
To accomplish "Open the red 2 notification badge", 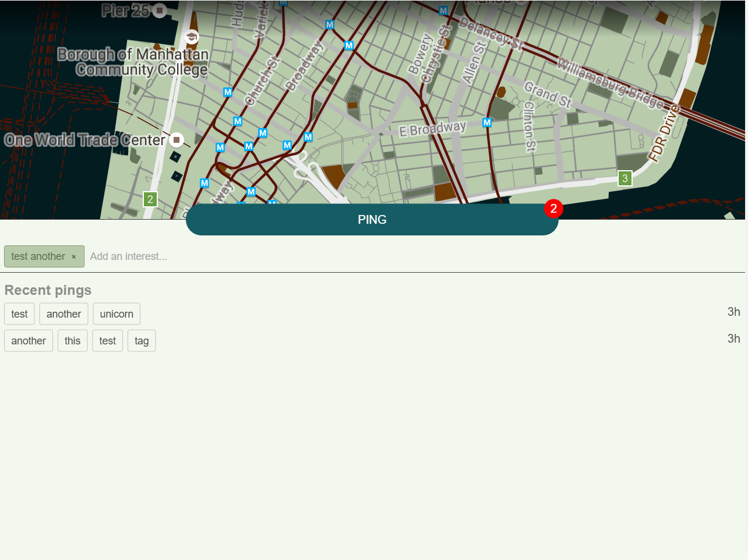I will (x=553, y=209).
